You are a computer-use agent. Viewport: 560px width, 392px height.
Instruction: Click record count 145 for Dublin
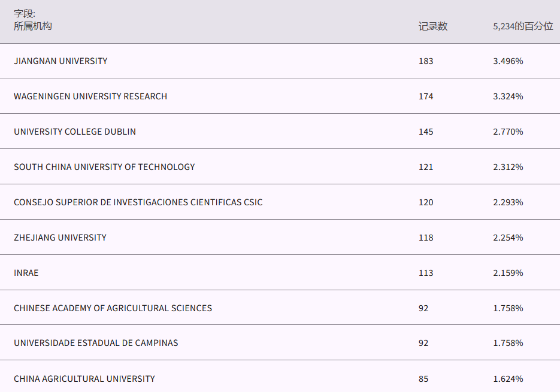pyautogui.click(x=426, y=132)
